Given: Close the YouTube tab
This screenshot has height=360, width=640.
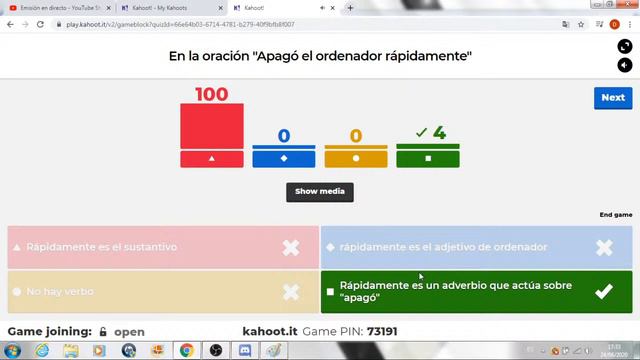Looking at the screenshot, I should click(x=109, y=8).
